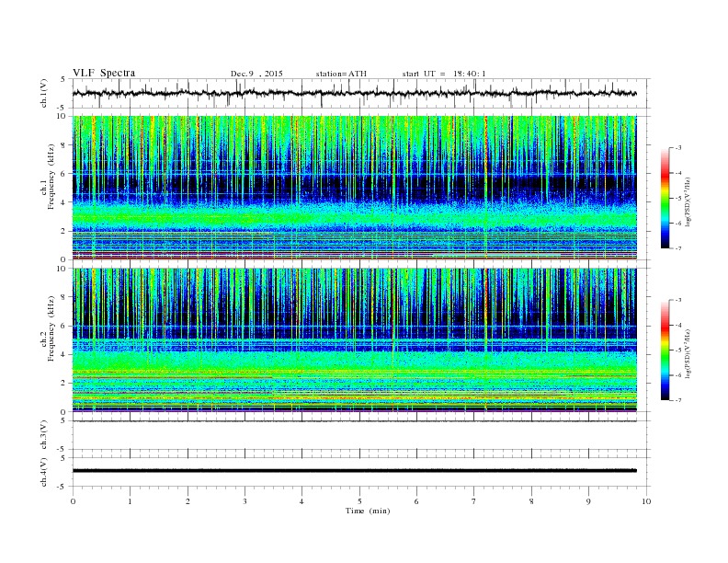This screenshot has width=728, height=563.
Task: Click the 'station=ATH' label
Action: [341, 74]
